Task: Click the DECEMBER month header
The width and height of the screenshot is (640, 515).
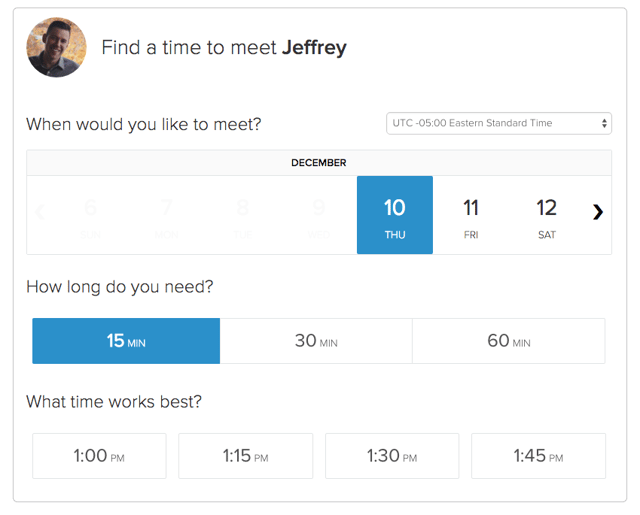Action: (319, 163)
